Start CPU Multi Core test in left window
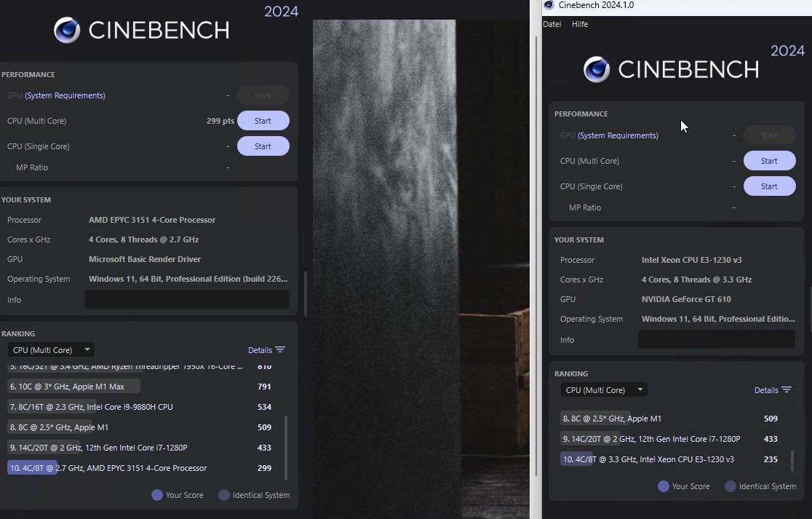Image resolution: width=812 pixels, height=519 pixels. click(x=263, y=121)
